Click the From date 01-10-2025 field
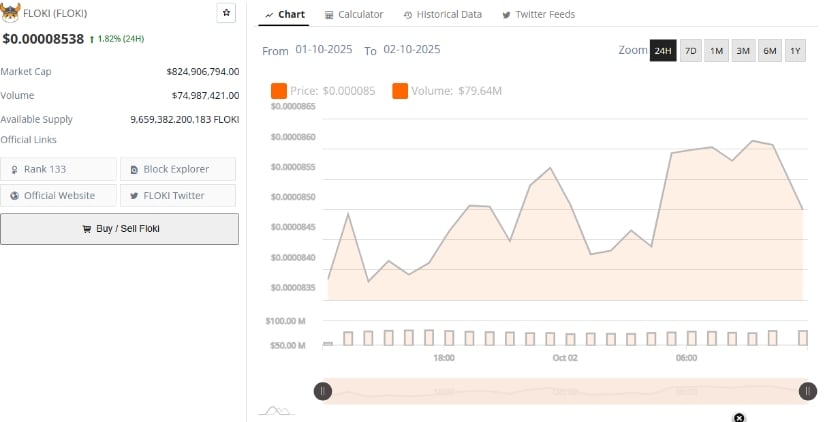 pyautogui.click(x=325, y=50)
